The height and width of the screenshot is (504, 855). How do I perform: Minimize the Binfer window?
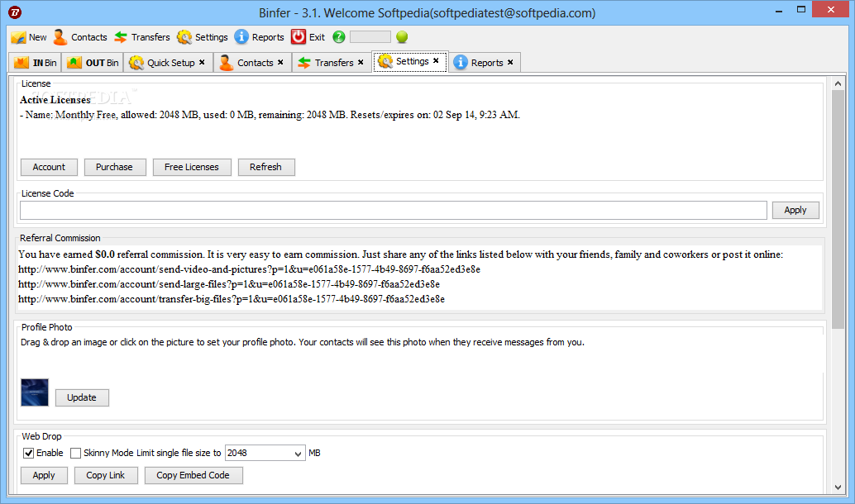click(x=779, y=11)
